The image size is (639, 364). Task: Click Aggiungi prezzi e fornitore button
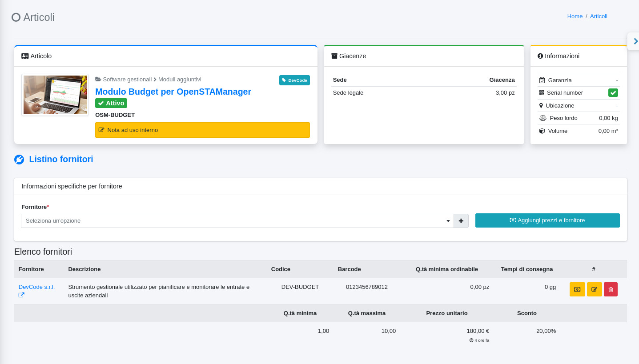point(547,220)
